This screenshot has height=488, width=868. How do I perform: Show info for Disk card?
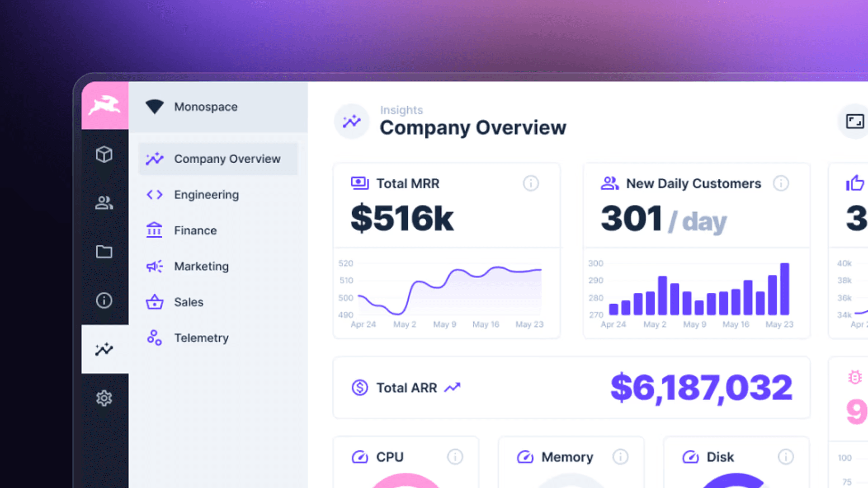click(786, 457)
